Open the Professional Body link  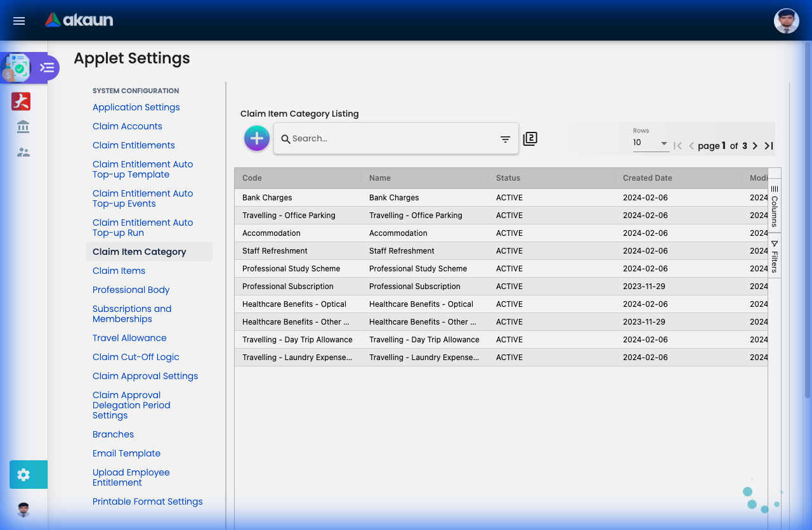131,290
